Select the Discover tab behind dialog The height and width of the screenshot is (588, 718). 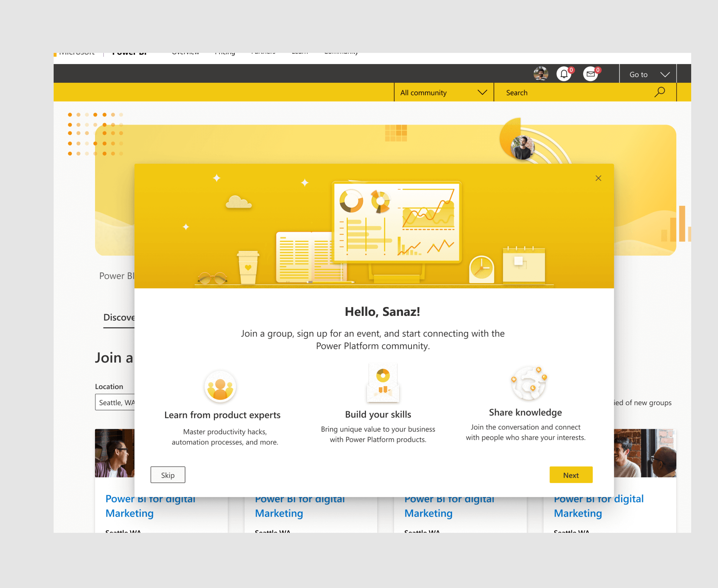click(x=119, y=318)
